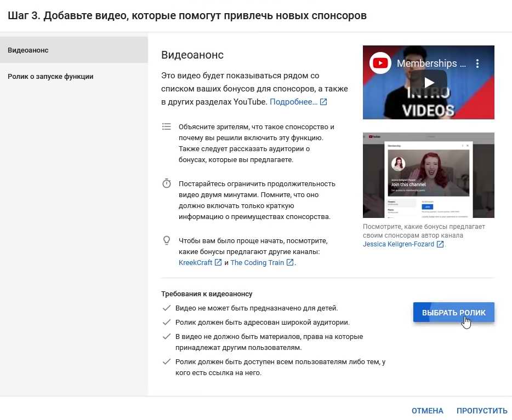Viewport: 512px width, 420px height.
Task: Click checkmark beside В видео не должно быть
Action: coord(167,336)
